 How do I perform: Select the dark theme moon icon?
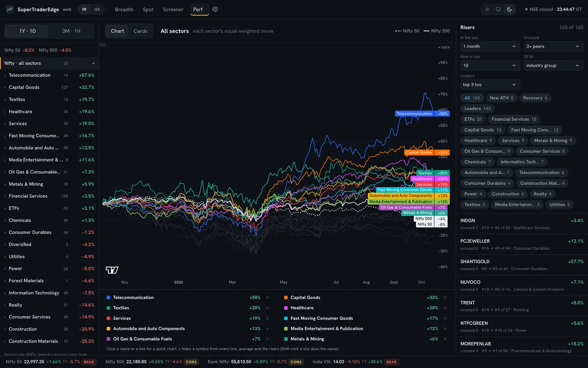click(x=510, y=9)
